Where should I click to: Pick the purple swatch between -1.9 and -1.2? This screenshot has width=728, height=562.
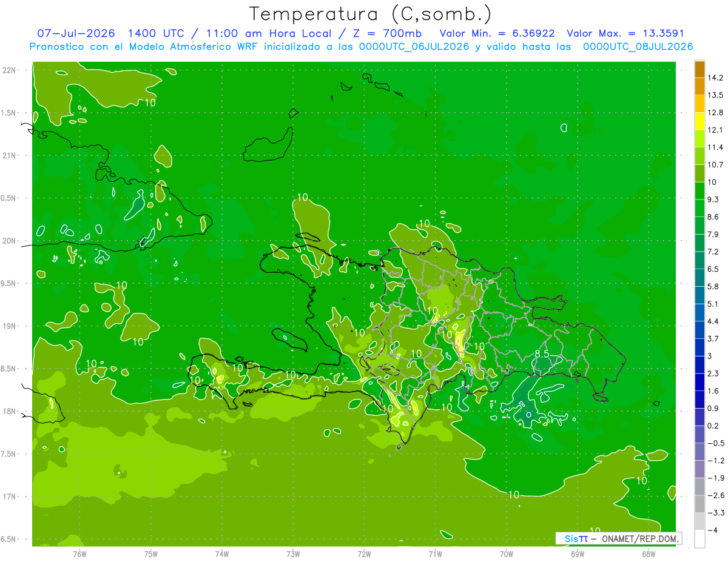tap(699, 469)
